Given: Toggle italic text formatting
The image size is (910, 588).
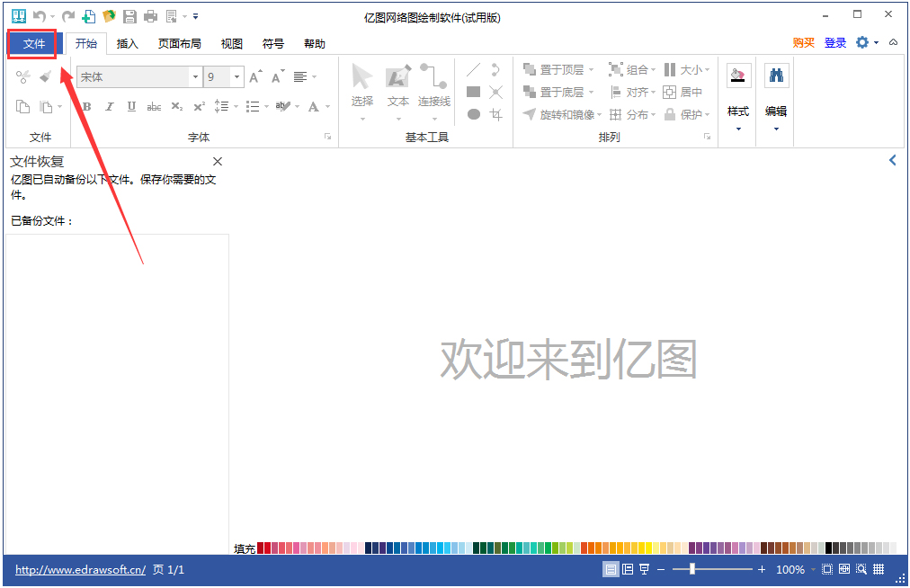Looking at the screenshot, I should coord(109,106).
